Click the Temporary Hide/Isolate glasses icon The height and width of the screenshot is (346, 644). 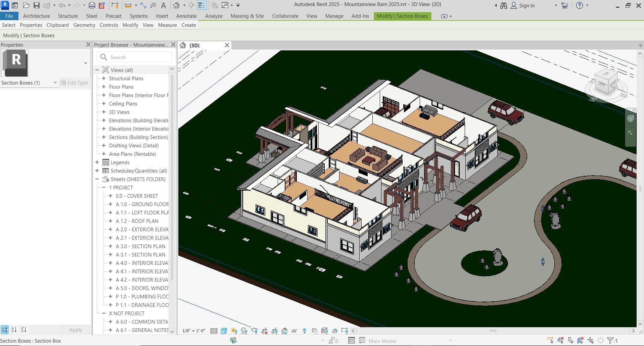(294, 331)
